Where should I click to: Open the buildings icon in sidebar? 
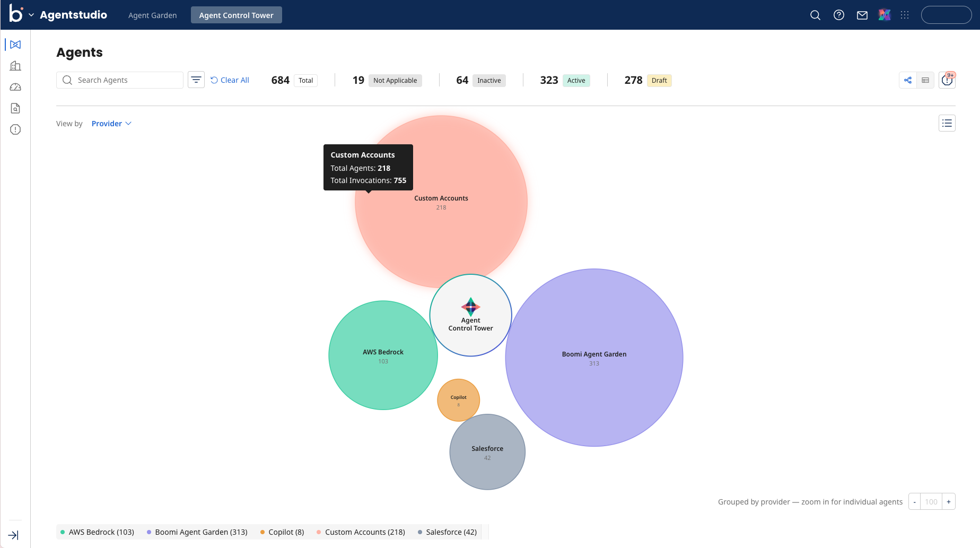click(15, 66)
